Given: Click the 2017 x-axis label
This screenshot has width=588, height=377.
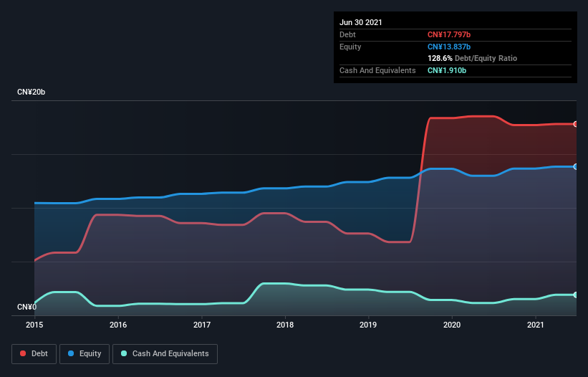Looking at the screenshot, I should click(x=202, y=325).
